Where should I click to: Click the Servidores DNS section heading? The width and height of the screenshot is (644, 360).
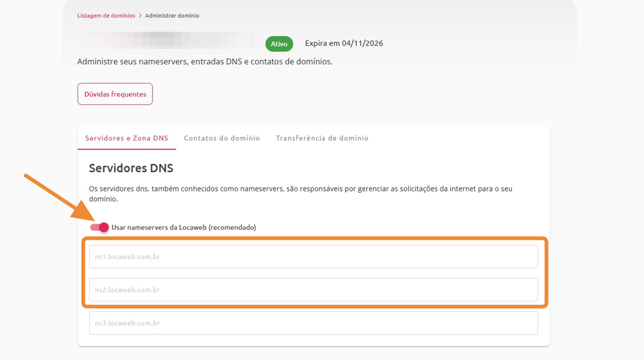[x=131, y=168]
